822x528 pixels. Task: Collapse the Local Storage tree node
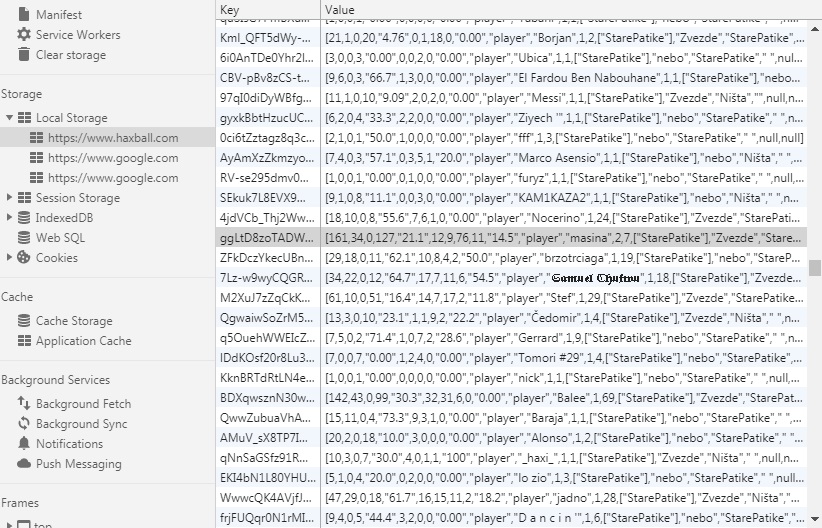click(10, 118)
